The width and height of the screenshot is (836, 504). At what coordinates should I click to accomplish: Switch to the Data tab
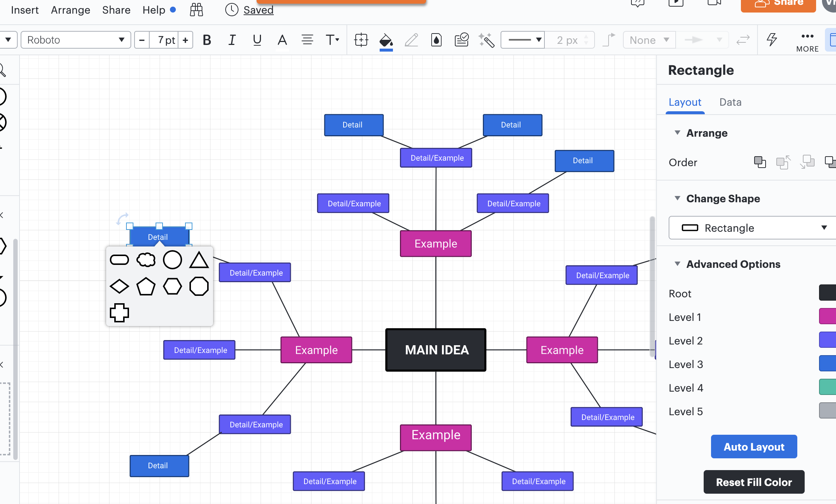(730, 102)
